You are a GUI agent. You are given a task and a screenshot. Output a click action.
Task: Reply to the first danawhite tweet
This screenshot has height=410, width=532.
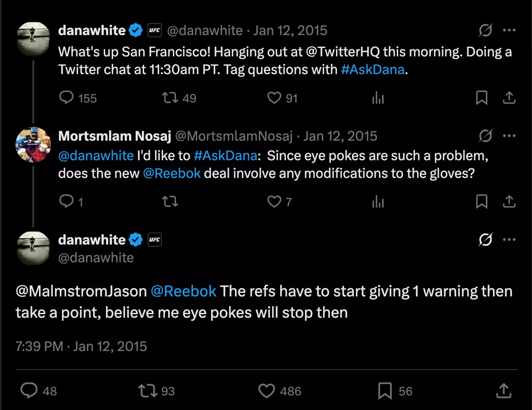[66, 98]
